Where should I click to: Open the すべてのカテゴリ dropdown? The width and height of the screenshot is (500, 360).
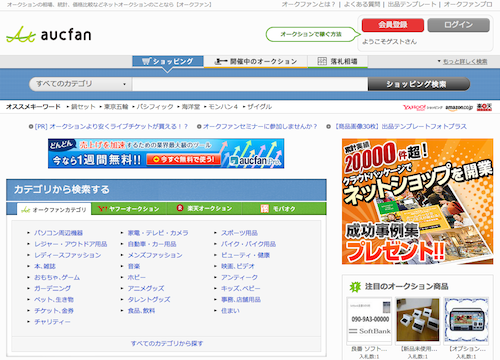tap(80, 84)
